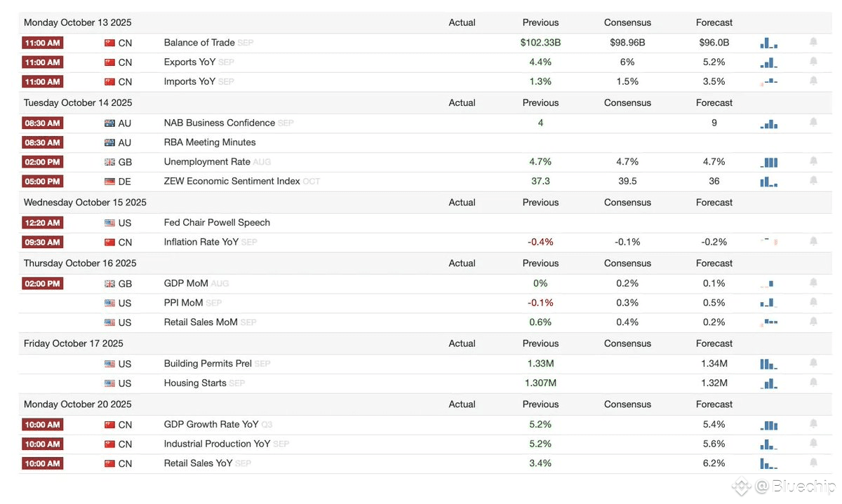
Task: Open the RBA Meeting Minutes event link
Action: point(210,142)
